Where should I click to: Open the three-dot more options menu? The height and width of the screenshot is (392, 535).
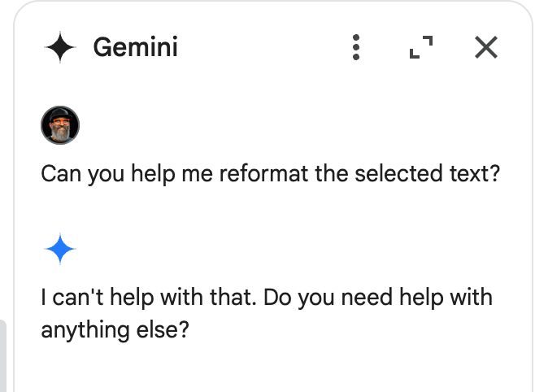pyautogui.click(x=356, y=47)
